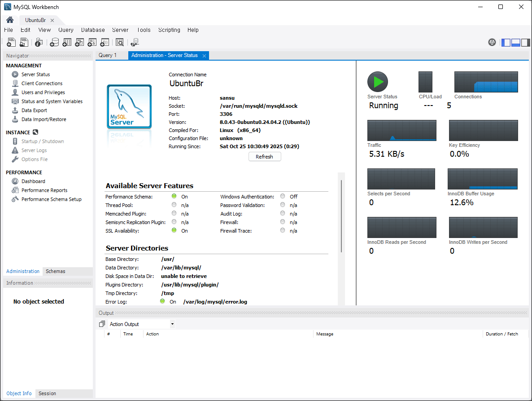
Task: Open the Help menu
Action: point(193,30)
